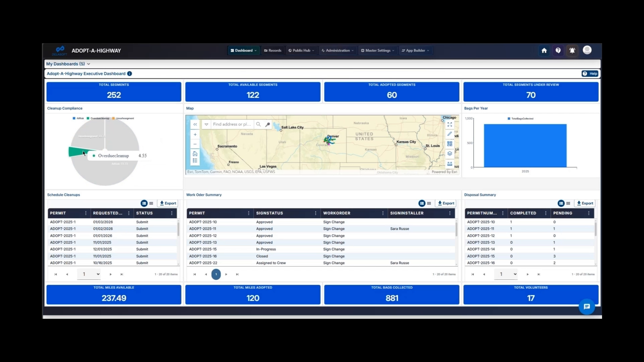
Task: Toggle list view in Work Oder Summary panel
Action: 422,203
